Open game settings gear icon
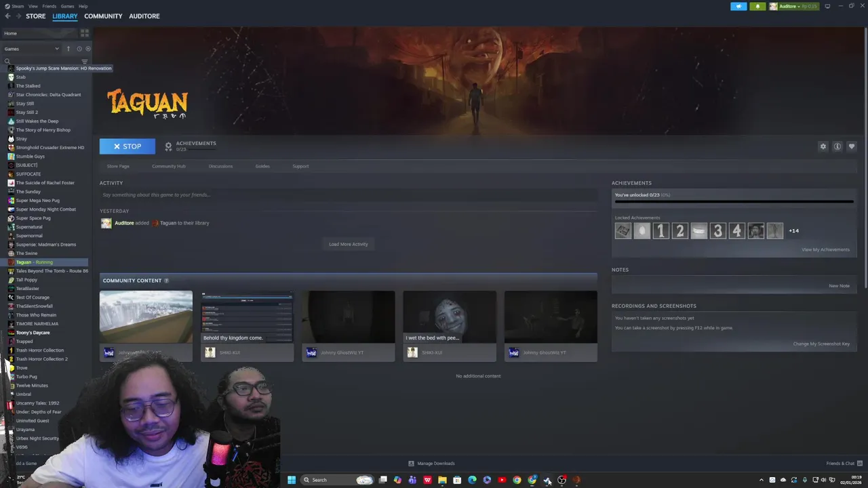The image size is (868, 488). pyautogui.click(x=823, y=146)
